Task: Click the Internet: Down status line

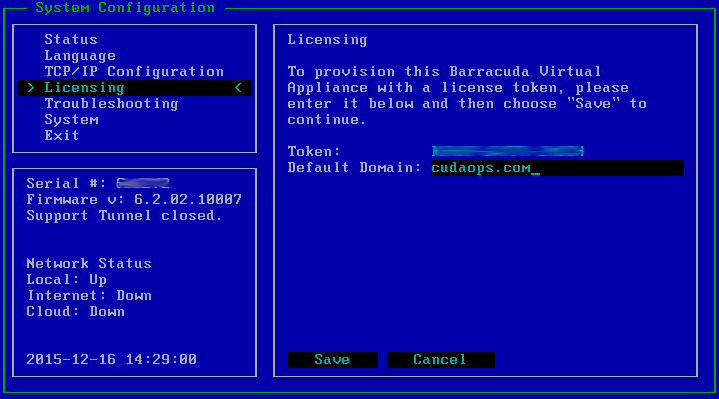Action: pos(89,295)
